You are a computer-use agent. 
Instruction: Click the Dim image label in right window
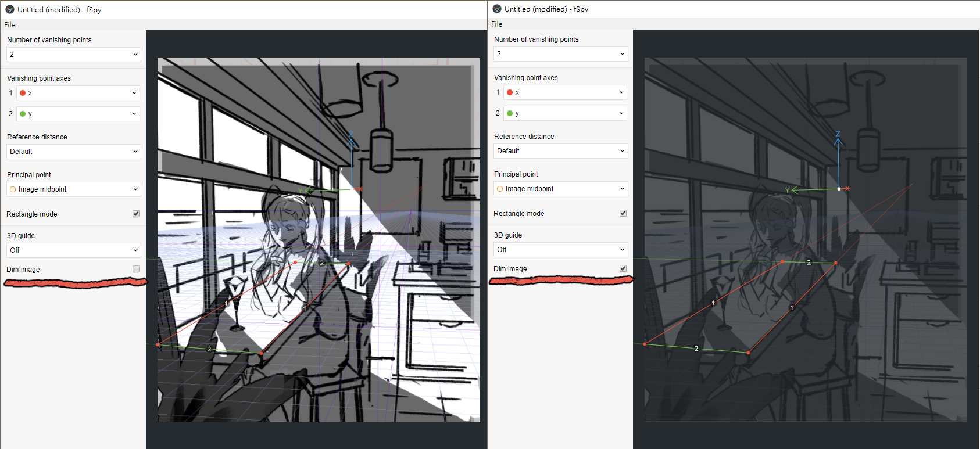tap(510, 269)
